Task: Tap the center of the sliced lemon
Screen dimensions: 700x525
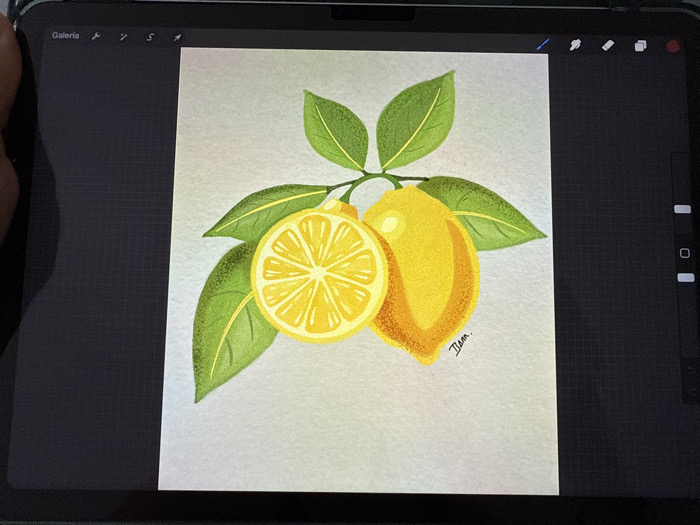Action: pos(319,275)
